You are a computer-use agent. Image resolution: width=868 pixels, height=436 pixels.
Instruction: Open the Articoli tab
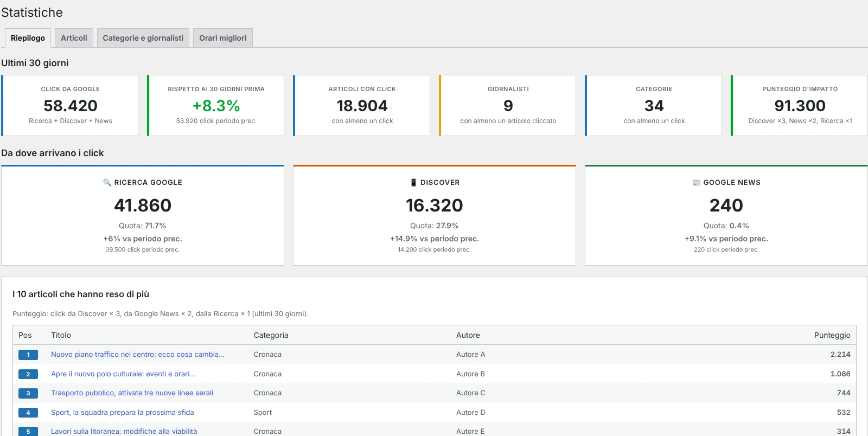coord(74,38)
